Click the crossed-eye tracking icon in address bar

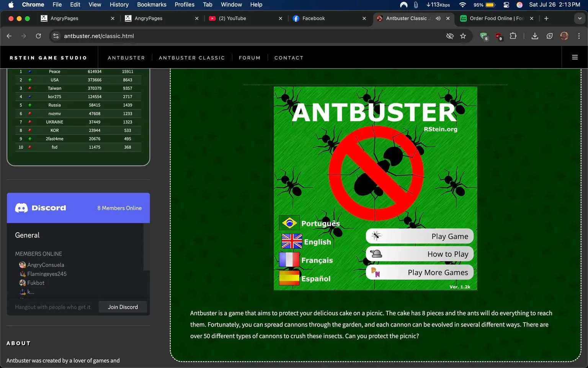(x=450, y=36)
